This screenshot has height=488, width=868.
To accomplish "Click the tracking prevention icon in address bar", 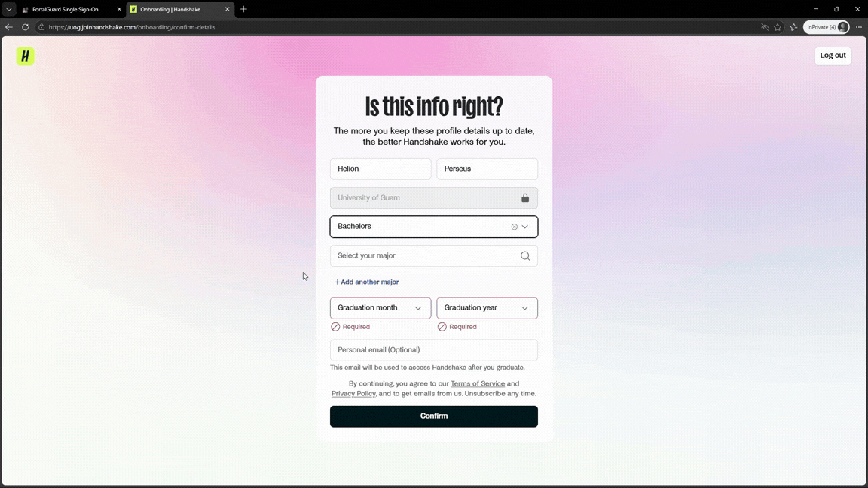I will 765,27.
